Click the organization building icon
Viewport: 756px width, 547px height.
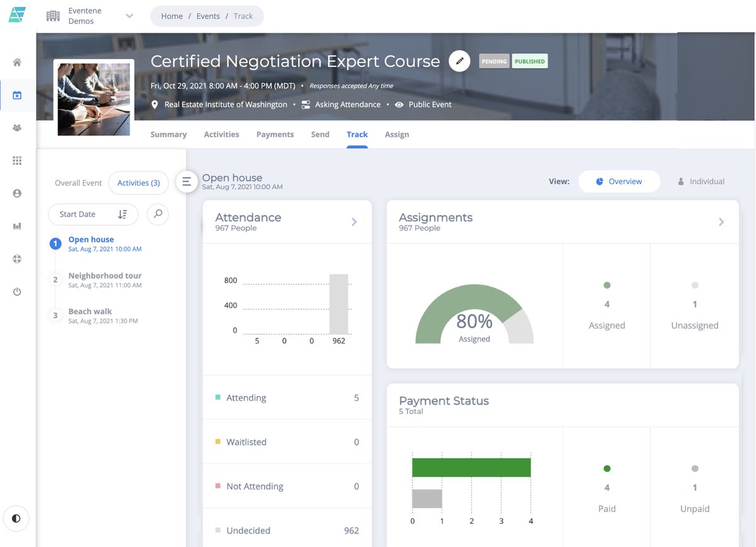53,16
